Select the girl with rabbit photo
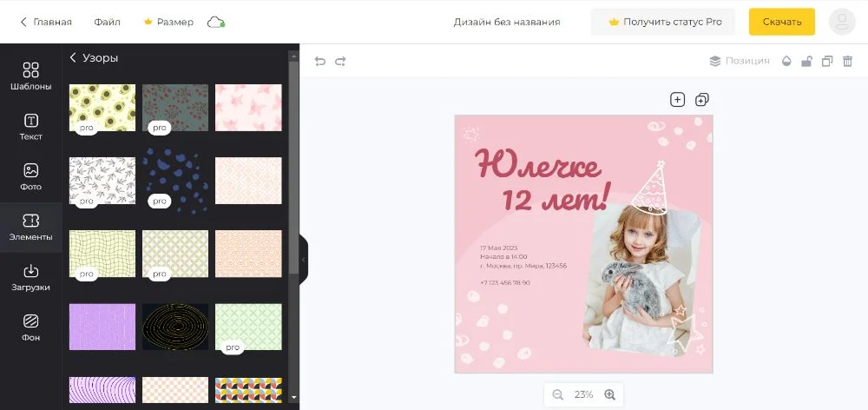868x410 pixels. [641, 280]
